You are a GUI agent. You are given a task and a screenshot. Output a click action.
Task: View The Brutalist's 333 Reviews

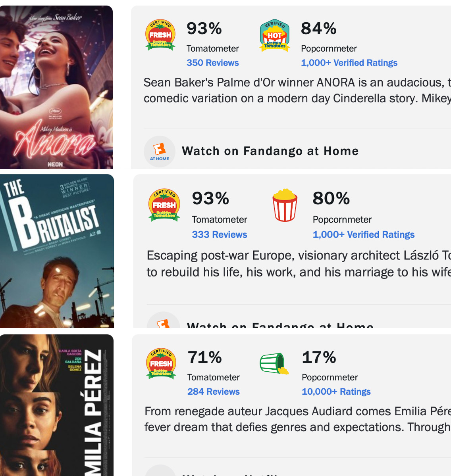point(220,234)
